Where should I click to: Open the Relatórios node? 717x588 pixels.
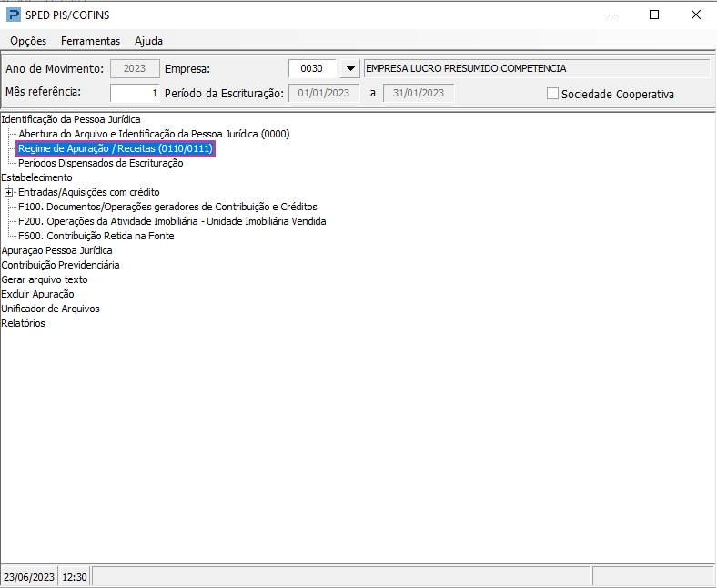click(23, 323)
